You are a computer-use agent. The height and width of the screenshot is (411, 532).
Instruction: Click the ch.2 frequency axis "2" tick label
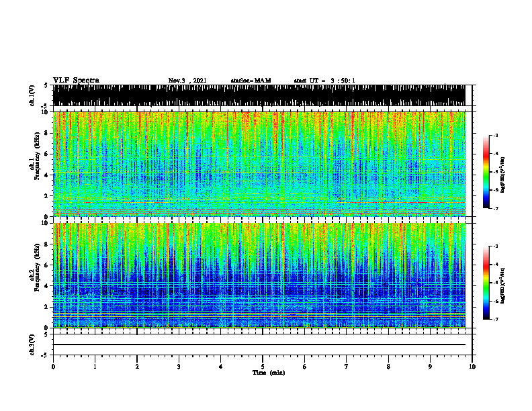click(x=47, y=307)
